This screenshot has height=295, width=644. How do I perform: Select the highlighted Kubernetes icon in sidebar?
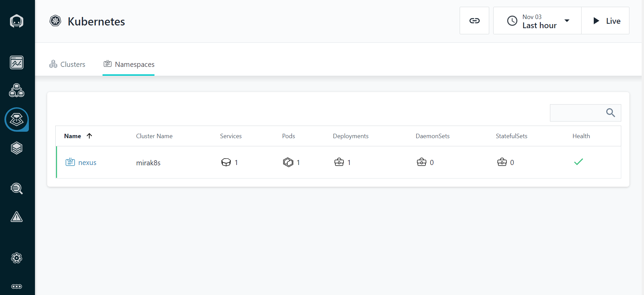17,119
